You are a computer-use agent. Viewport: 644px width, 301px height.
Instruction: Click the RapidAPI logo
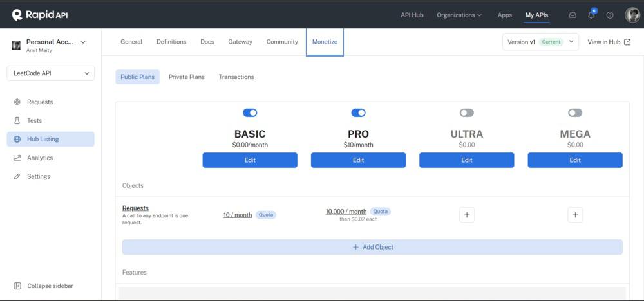(40, 15)
